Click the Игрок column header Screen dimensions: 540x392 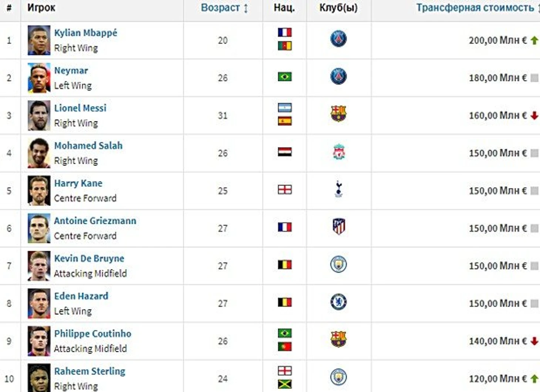click(x=41, y=8)
